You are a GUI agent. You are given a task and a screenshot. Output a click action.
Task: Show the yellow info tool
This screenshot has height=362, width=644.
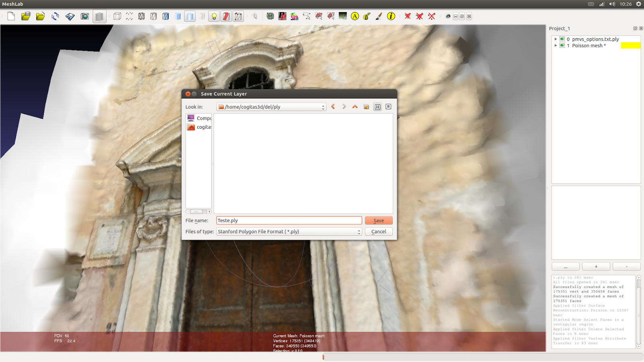point(391,16)
